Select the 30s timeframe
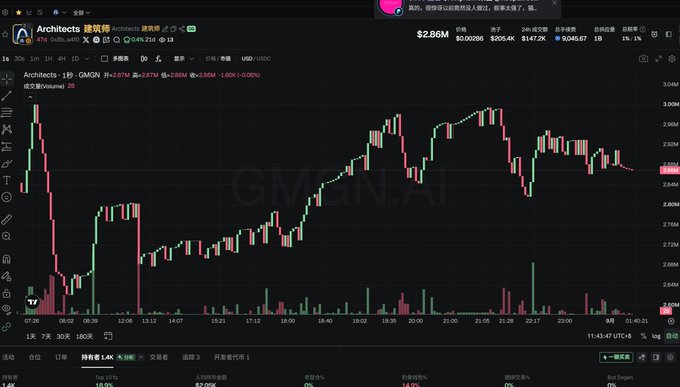Image resolution: width=680 pixels, height=387 pixels. click(19, 59)
